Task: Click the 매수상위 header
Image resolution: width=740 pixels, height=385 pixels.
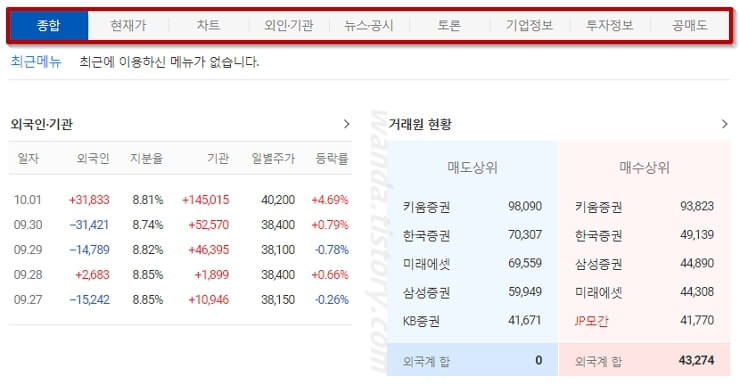Action: 644,167
